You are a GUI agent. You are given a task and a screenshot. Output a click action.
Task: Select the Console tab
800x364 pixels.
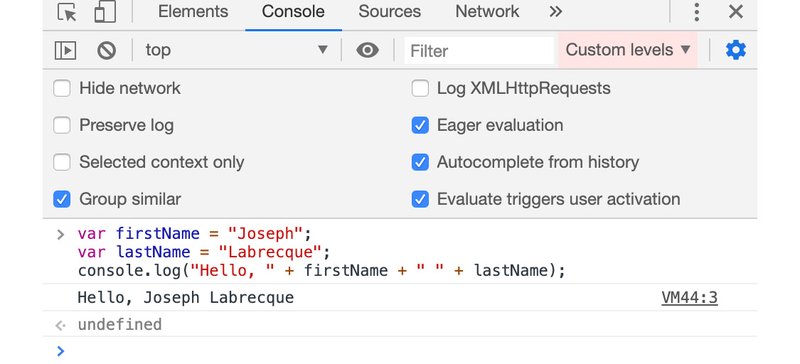click(x=293, y=12)
